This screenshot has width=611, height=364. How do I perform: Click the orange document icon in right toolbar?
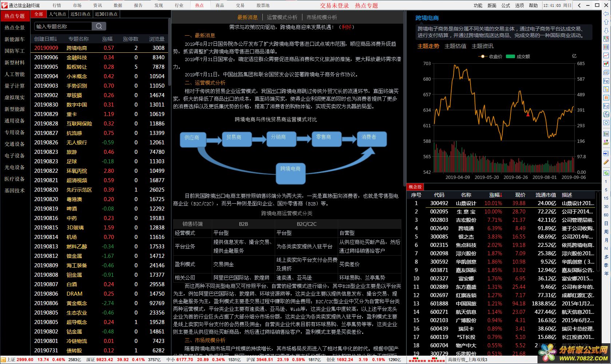pyautogui.click(x=606, y=97)
